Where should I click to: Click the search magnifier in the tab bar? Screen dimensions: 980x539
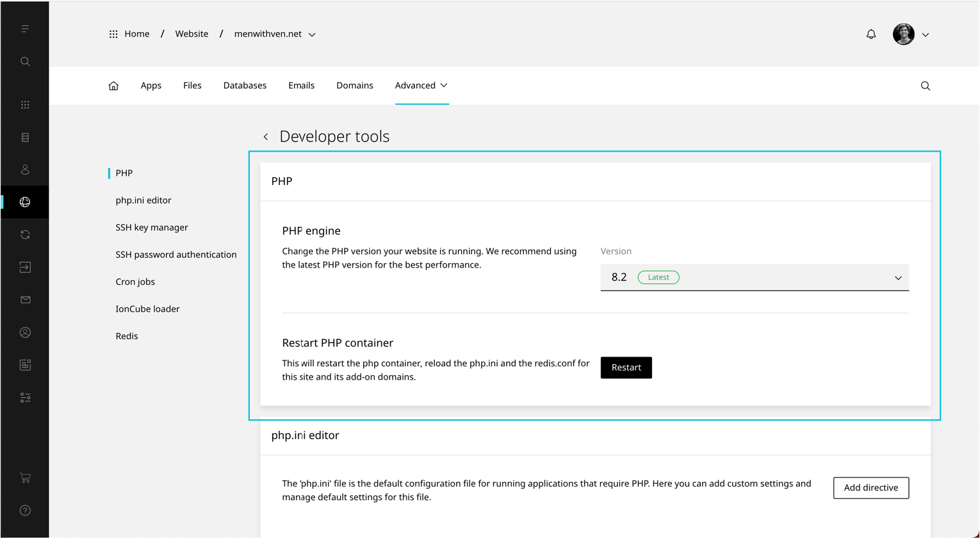(925, 86)
